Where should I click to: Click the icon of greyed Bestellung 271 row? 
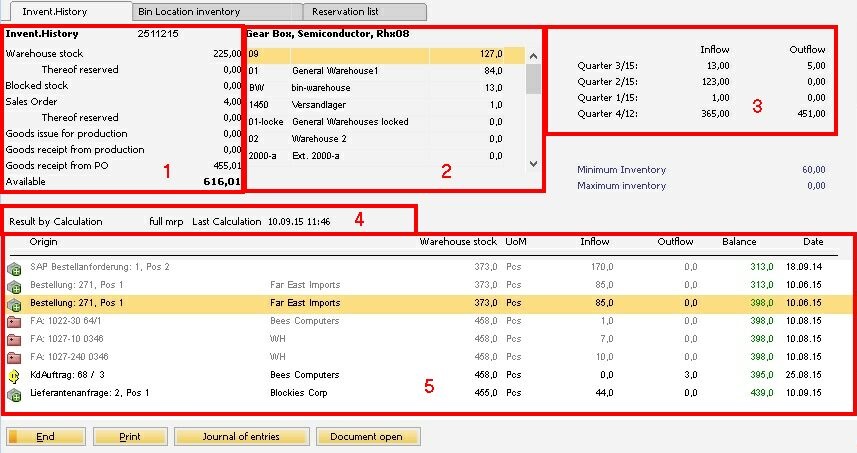[x=14, y=286]
